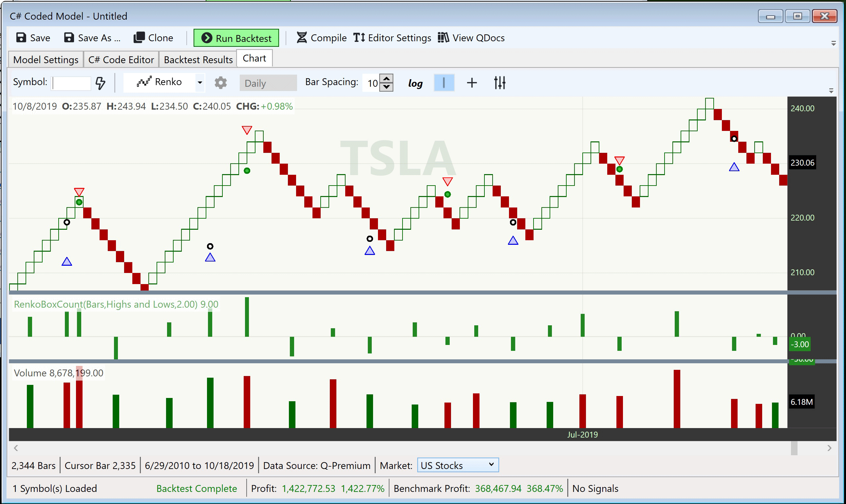Open chart style settings gear

tap(221, 83)
